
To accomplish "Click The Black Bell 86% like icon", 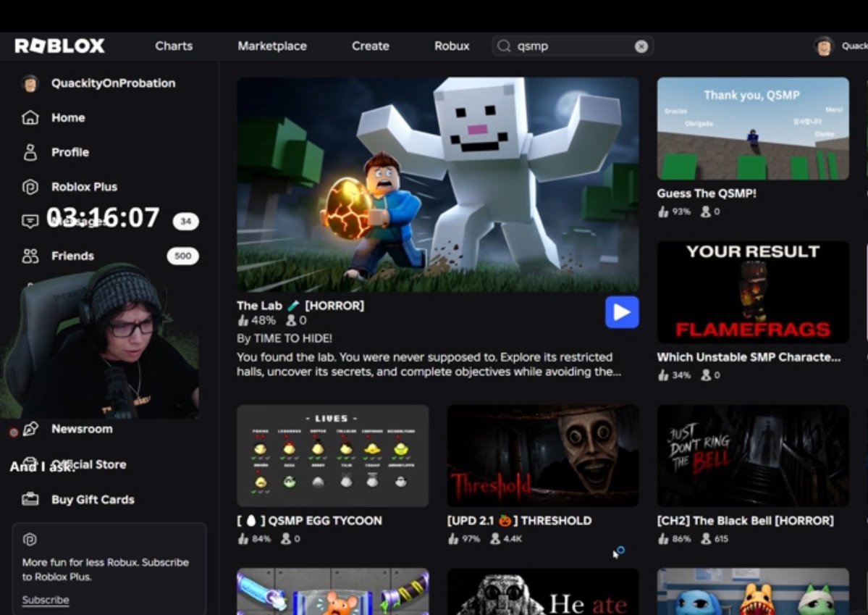I will pos(663,538).
